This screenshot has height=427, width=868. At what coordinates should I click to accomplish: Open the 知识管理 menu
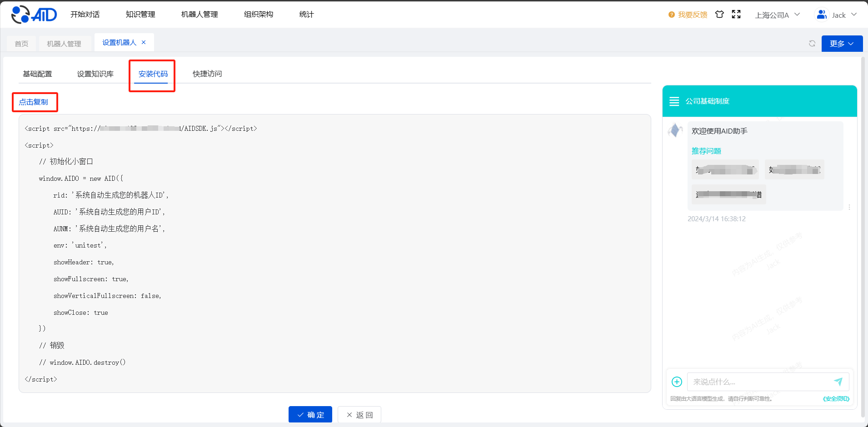tap(140, 15)
